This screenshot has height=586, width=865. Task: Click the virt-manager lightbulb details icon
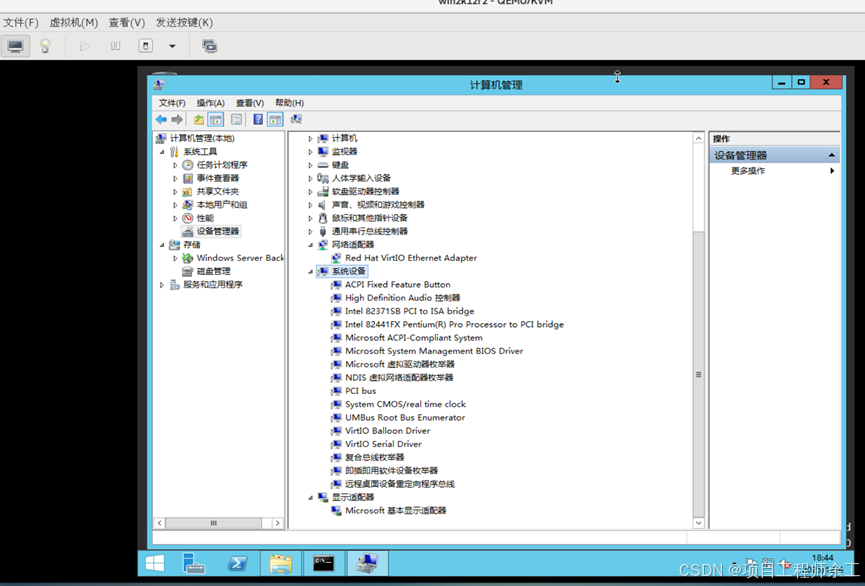click(45, 46)
